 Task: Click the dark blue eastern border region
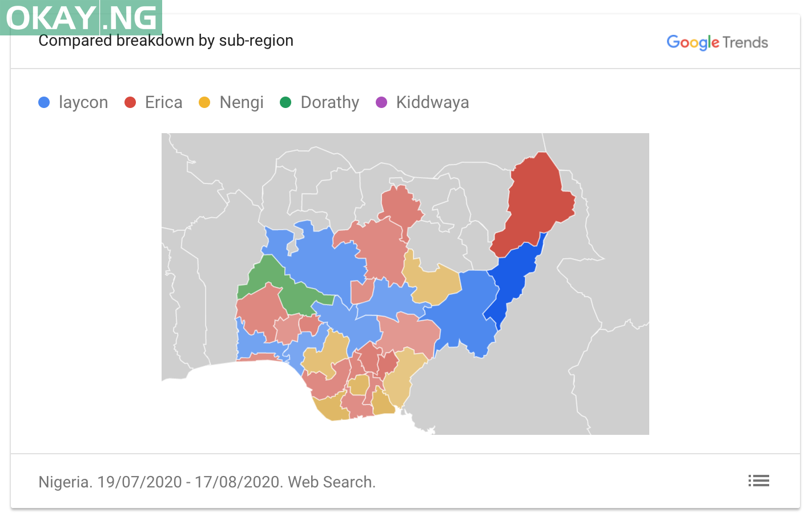(x=514, y=280)
